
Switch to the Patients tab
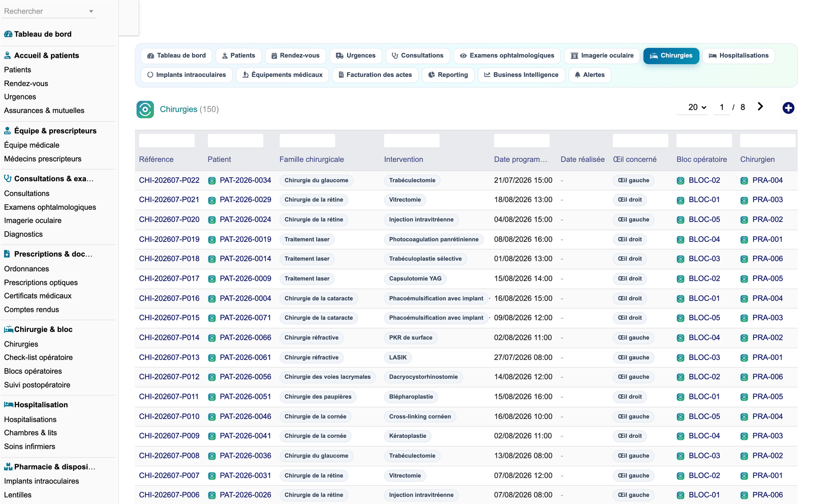click(238, 56)
